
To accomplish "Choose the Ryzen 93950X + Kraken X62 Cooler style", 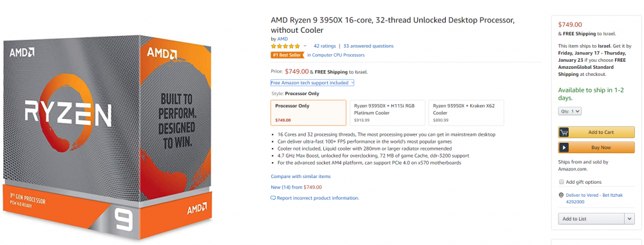I will [466, 113].
